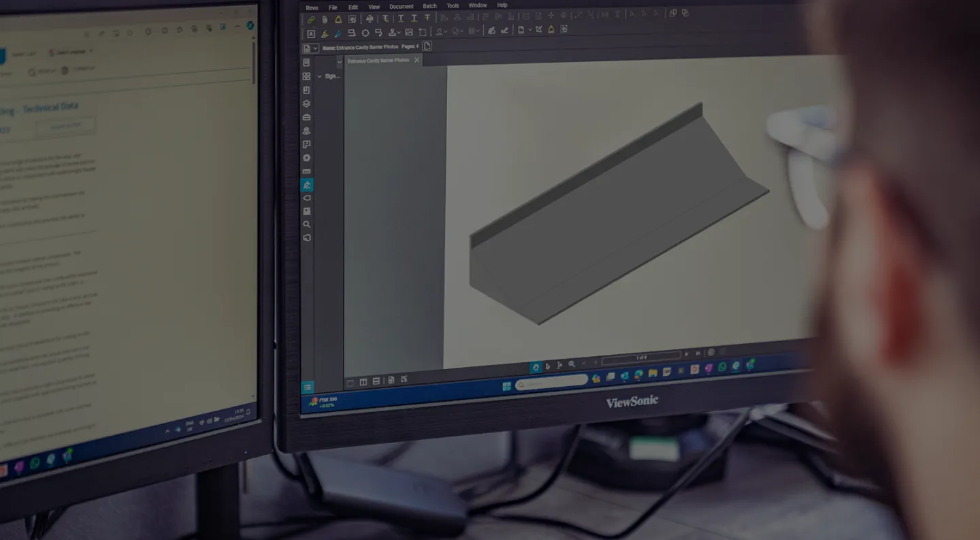Expand the Sign... tree node
Image resolution: width=980 pixels, height=540 pixels.
(320, 76)
